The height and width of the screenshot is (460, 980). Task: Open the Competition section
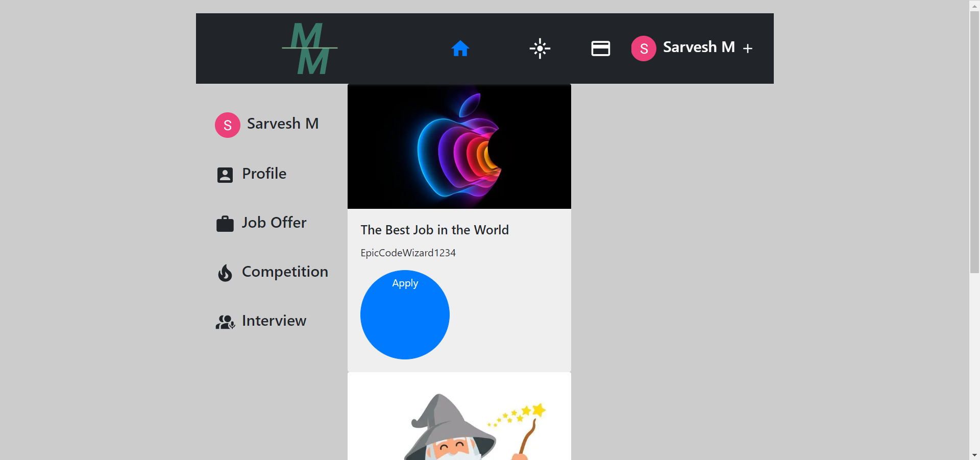pos(285,272)
